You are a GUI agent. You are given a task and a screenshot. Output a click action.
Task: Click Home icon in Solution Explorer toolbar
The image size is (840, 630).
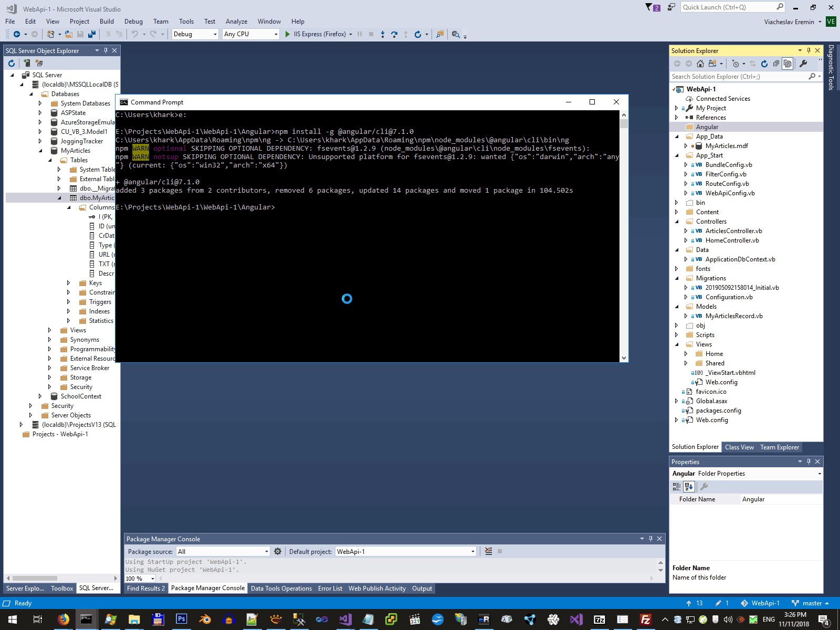pyautogui.click(x=700, y=64)
